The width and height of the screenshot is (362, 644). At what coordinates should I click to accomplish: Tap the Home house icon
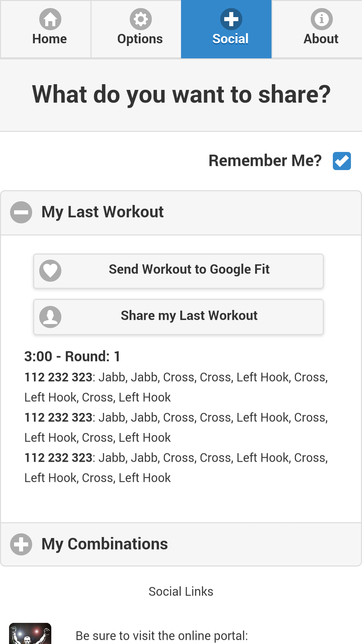(50, 19)
